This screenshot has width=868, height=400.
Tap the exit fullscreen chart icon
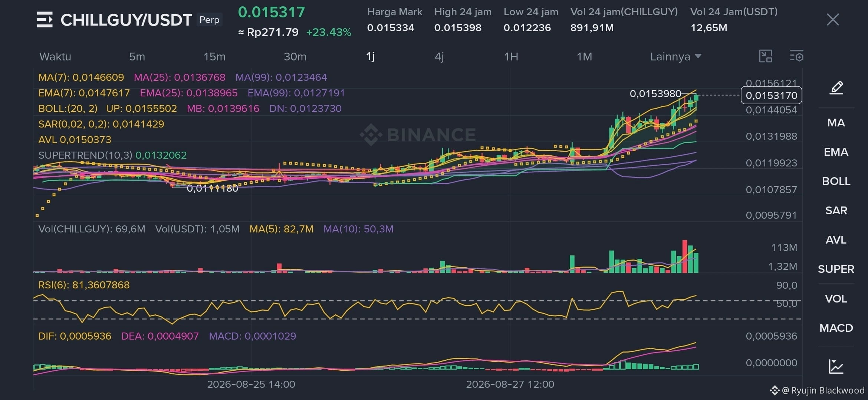tap(766, 56)
